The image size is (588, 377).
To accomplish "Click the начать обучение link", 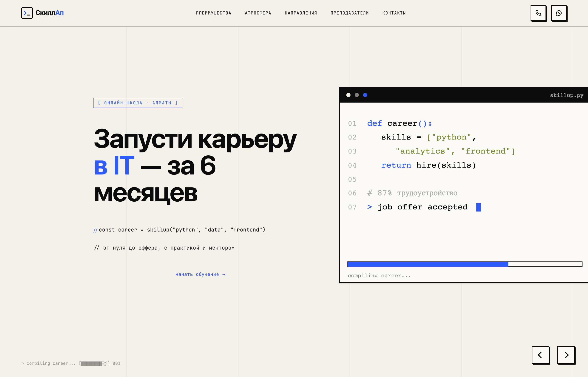I will click(x=200, y=274).
